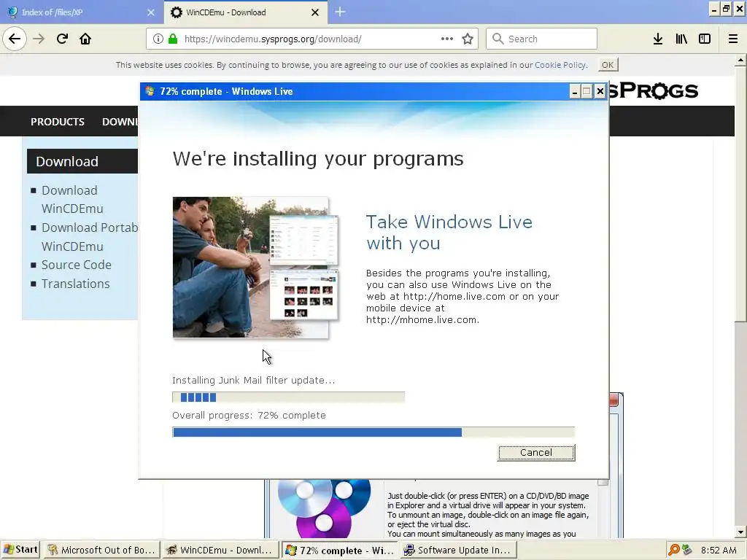747x560 pixels.
Task: Click the system tray icon beside the magnifier
Action: [686, 550]
